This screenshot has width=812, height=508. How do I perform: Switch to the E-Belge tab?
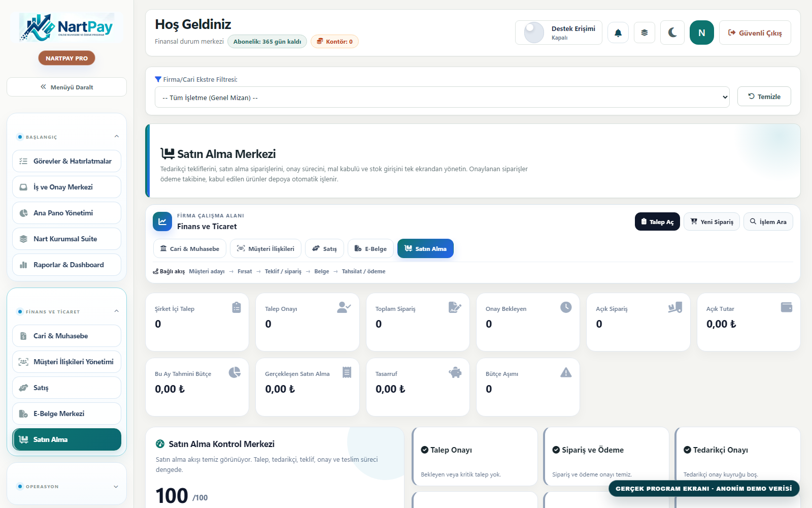pos(370,248)
